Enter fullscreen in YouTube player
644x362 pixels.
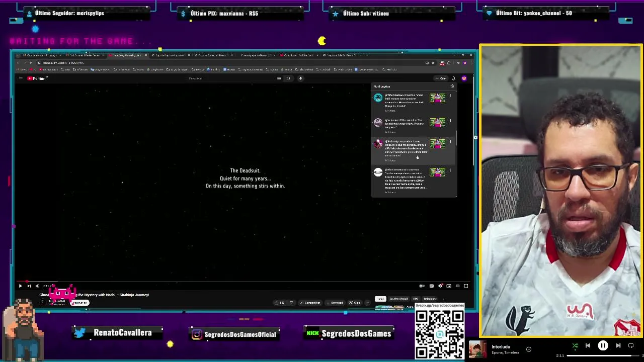[x=466, y=286]
